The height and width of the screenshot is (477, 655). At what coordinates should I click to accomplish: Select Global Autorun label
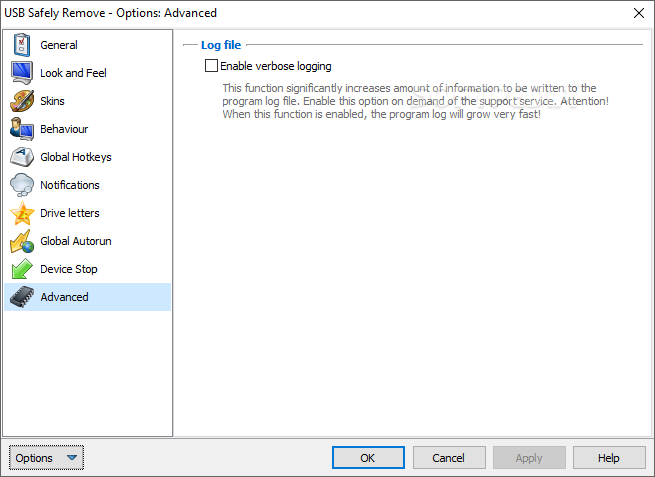click(x=76, y=241)
